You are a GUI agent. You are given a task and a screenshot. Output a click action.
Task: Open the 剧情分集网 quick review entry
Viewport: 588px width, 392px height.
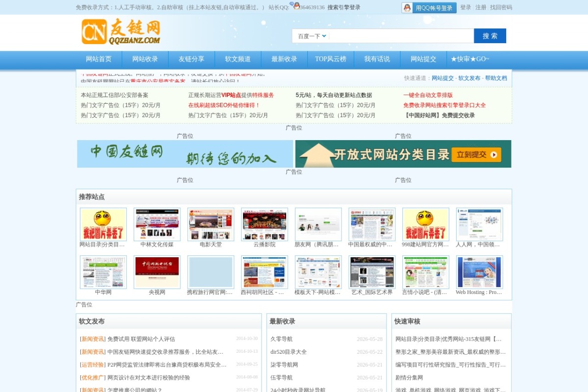409,378
